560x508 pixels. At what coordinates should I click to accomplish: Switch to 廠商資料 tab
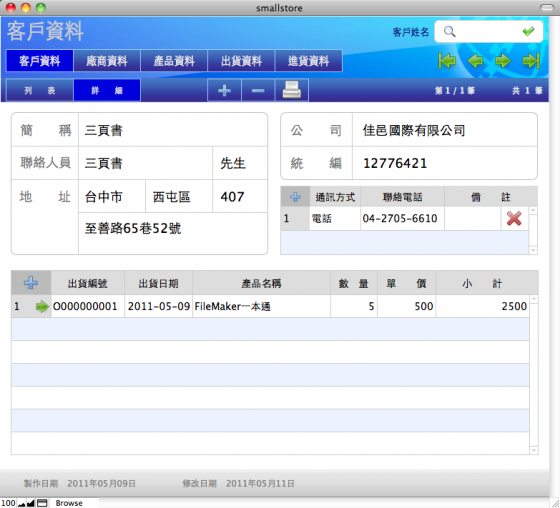(107, 61)
